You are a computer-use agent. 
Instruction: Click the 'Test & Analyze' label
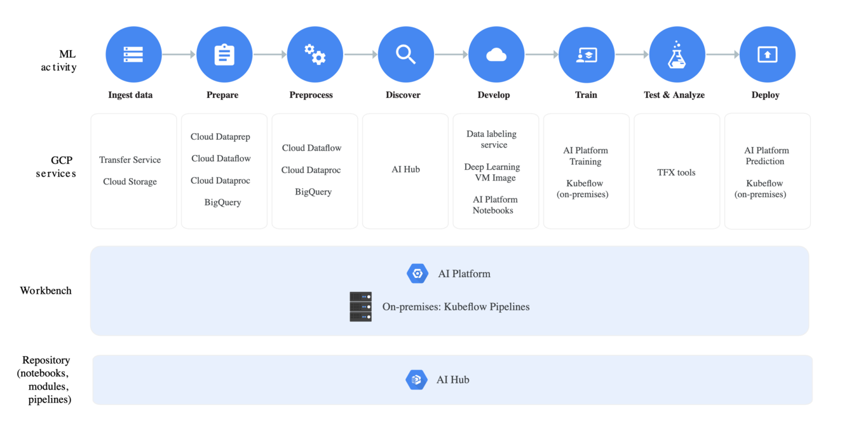tap(674, 95)
